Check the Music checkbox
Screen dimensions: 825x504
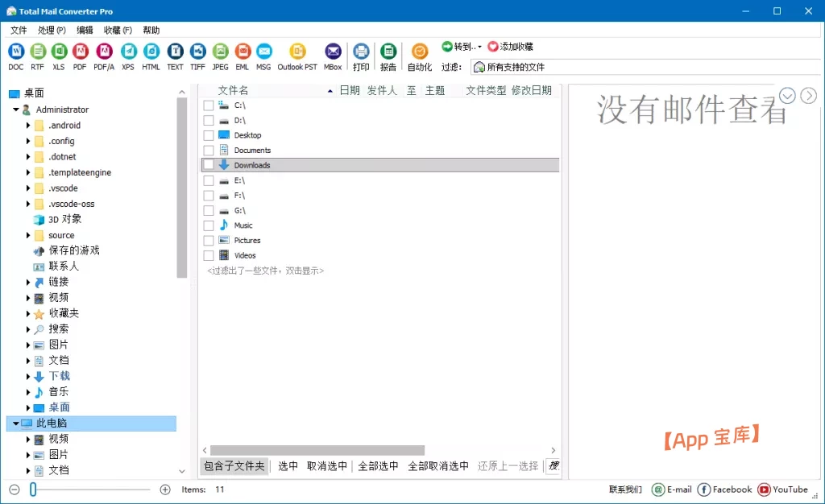click(209, 225)
